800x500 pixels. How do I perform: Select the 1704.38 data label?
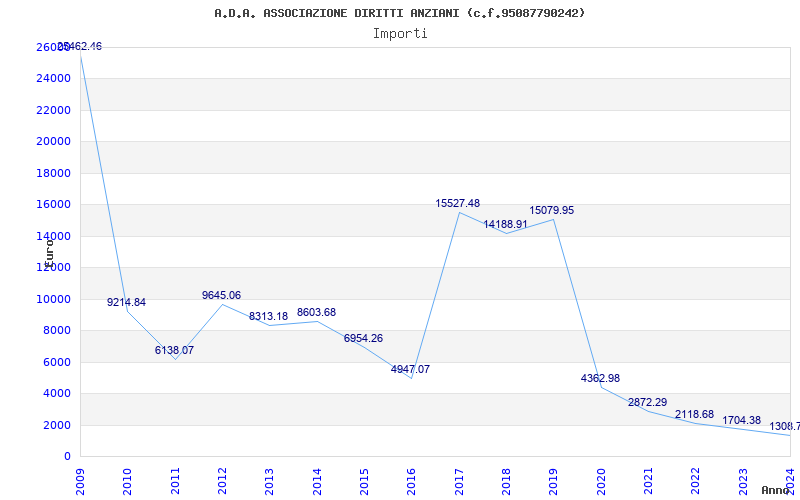[741, 420]
